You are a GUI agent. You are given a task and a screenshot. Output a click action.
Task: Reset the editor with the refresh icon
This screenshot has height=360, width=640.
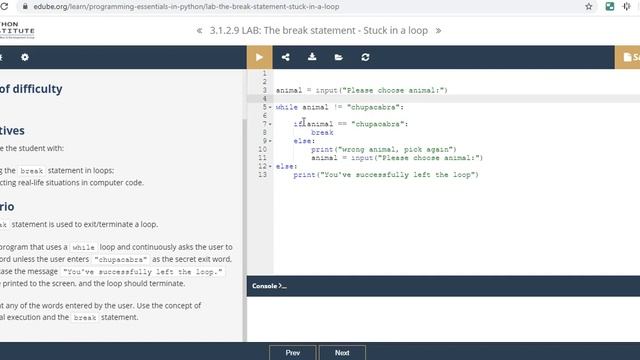(x=365, y=57)
